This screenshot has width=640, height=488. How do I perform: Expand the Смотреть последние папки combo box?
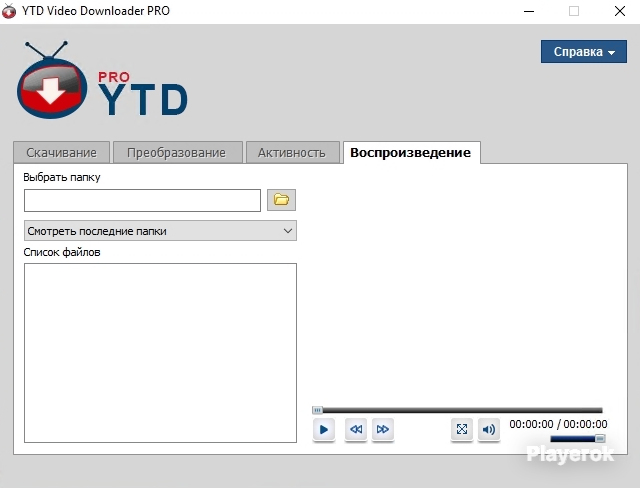pyautogui.click(x=160, y=231)
